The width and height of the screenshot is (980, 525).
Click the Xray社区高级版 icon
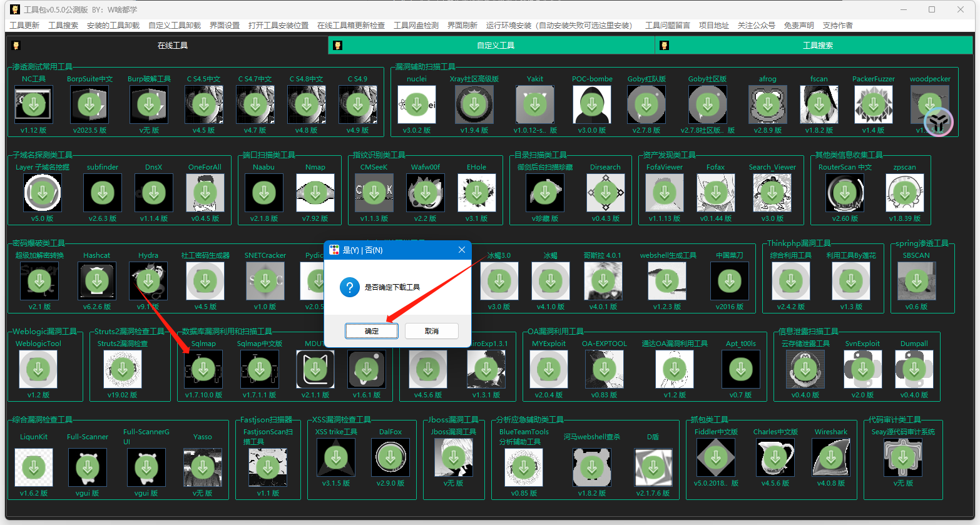pos(474,104)
